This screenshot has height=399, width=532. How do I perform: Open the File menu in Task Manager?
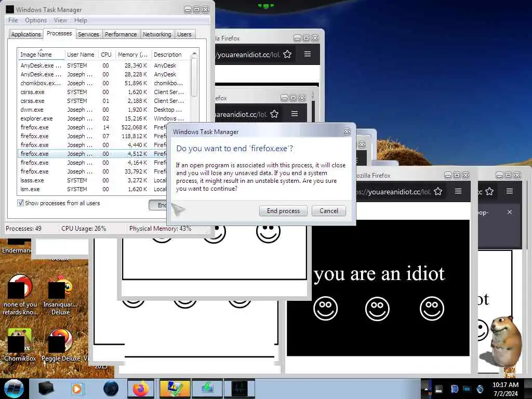(x=13, y=20)
